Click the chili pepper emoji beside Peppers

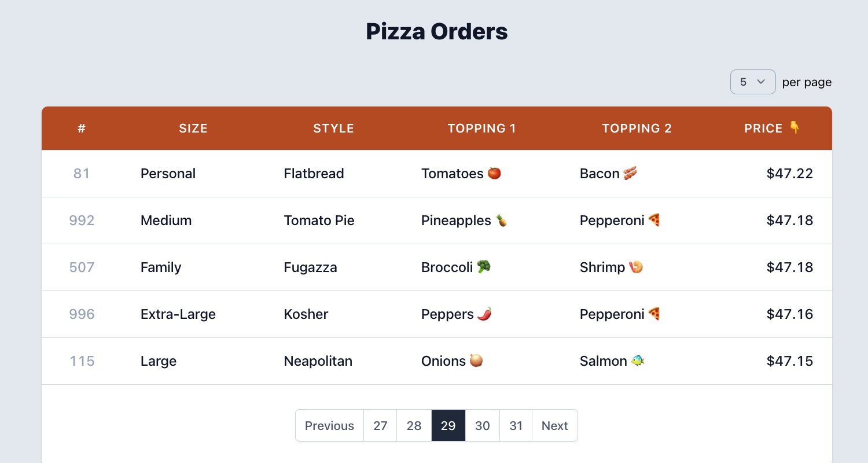tap(484, 314)
